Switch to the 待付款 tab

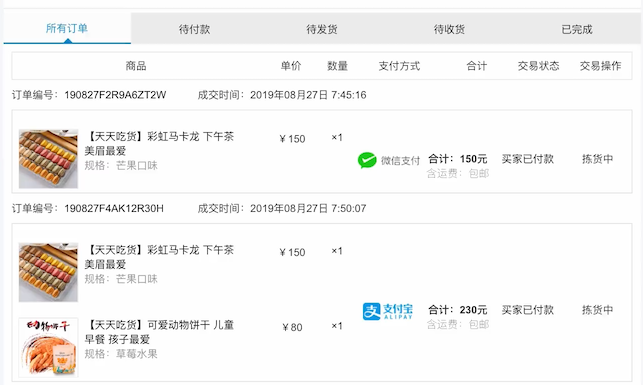click(x=194, y=29)
